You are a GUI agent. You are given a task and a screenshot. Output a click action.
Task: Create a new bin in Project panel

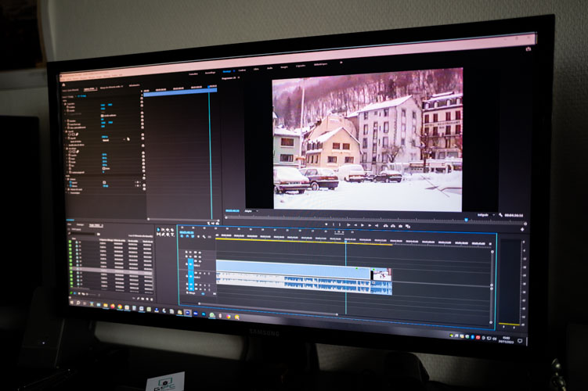142,299
